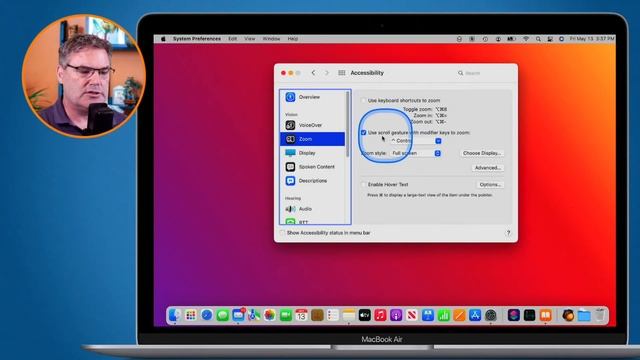Open Spotlight search in menu bar
The image size is (640, 360).
pos(538,39)
